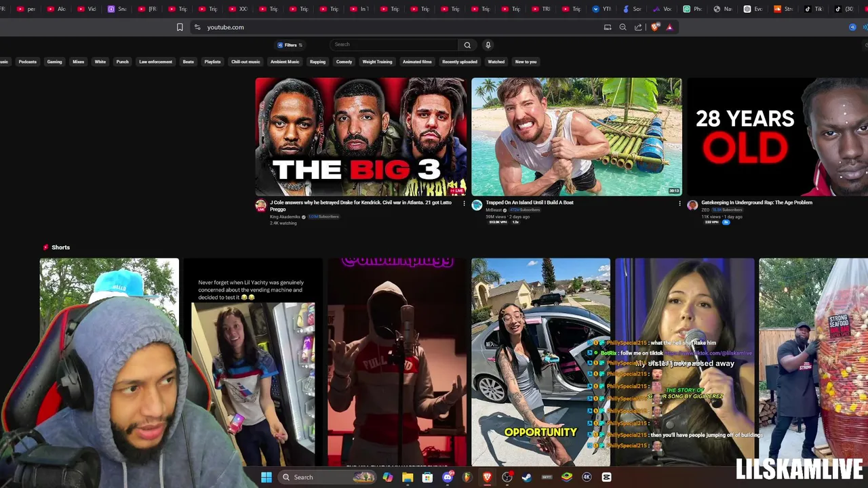Select the Beats filter chip
This screenshot has width=868, height=488.
(189, 62)
